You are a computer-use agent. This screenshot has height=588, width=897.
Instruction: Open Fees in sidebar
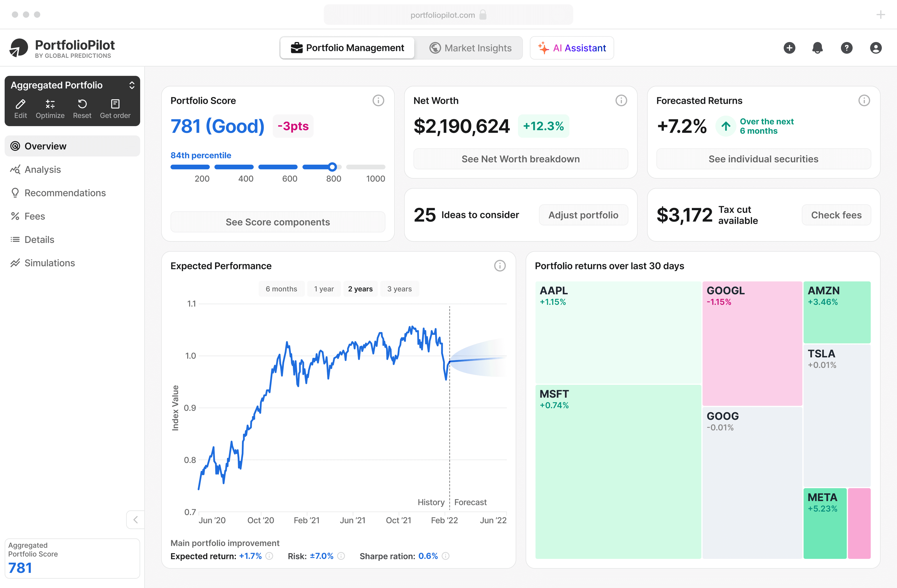pos(72,216)
